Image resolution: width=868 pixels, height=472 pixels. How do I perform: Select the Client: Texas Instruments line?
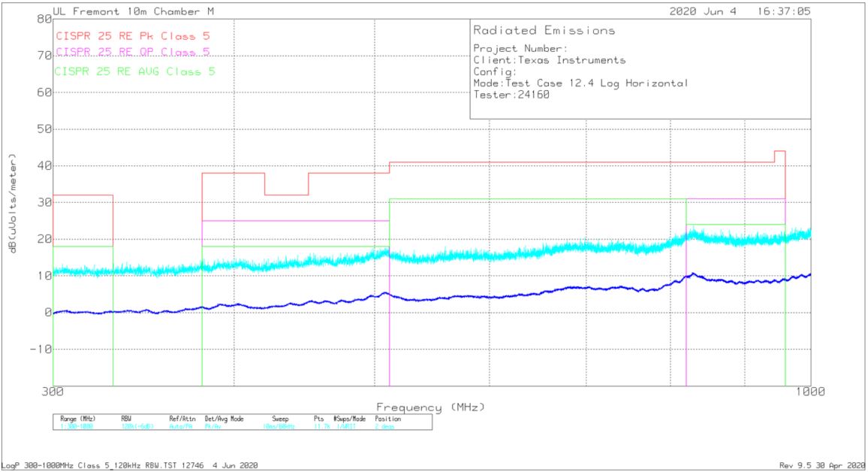[549, 60]
